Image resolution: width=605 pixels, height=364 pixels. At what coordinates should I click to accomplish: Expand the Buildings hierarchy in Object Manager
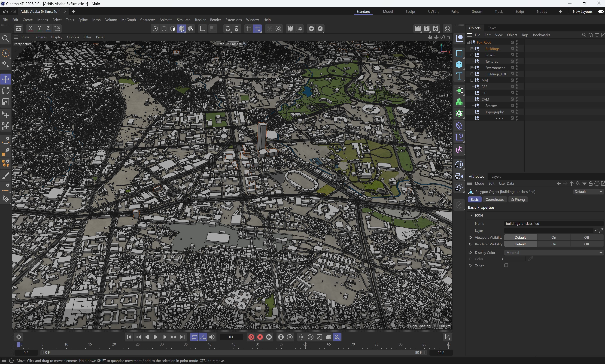click(472, 49)
